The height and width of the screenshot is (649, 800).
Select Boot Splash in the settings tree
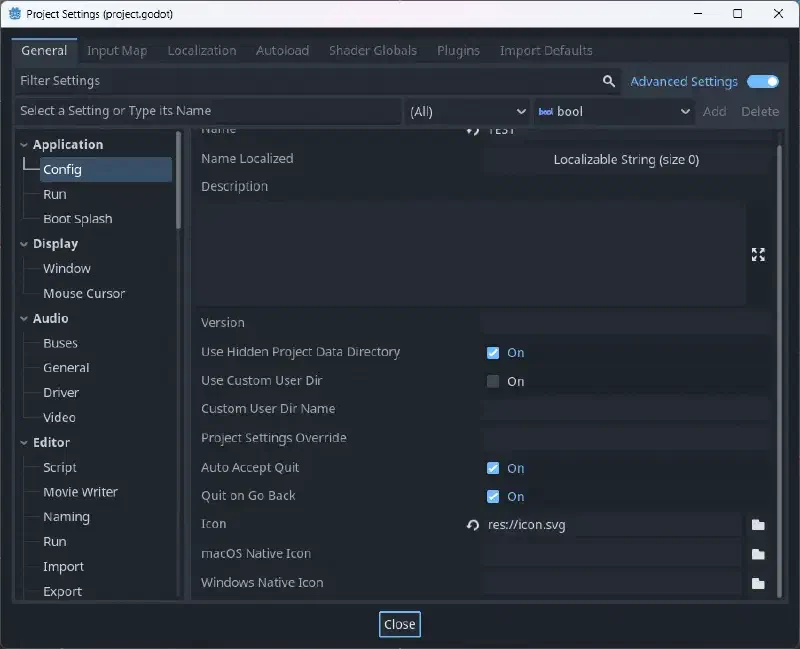[x=78, y=219]
